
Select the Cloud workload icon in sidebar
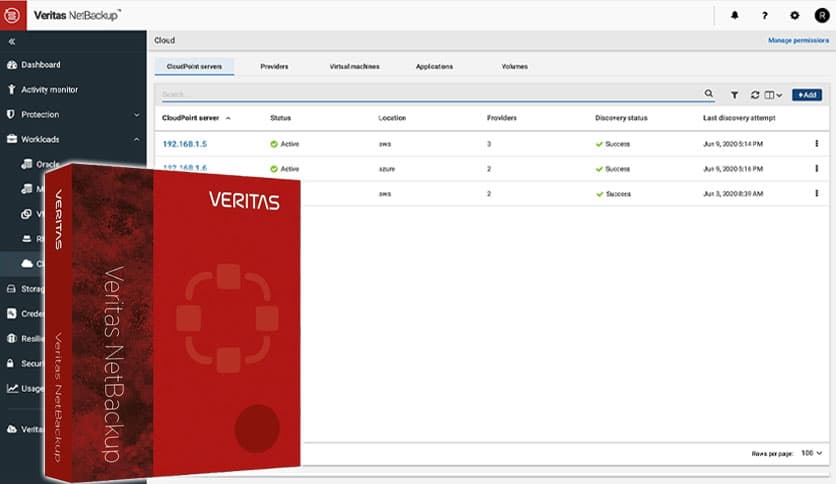tap(27, 263)
